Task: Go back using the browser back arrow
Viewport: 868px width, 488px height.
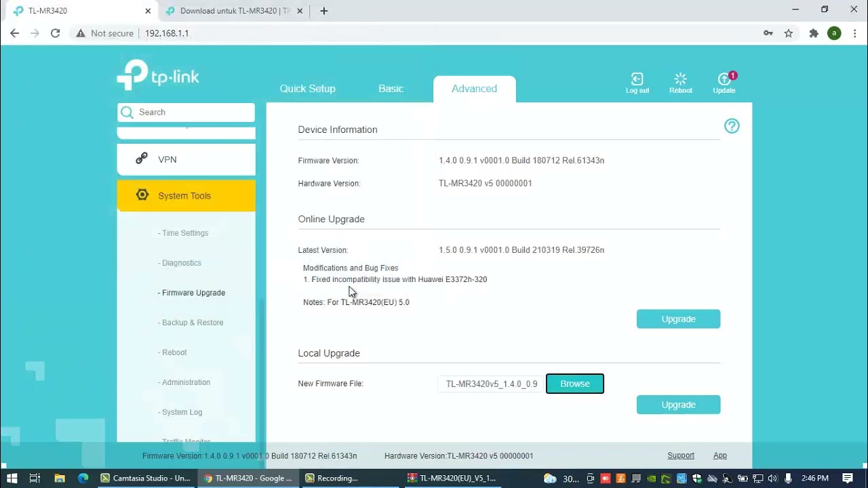Action: [x=14, y=33]
